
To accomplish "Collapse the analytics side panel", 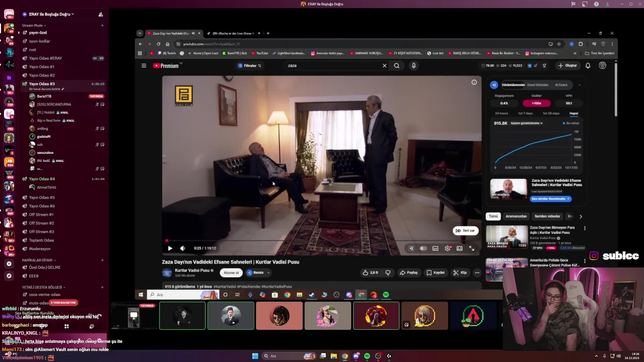I will point(579,85).
